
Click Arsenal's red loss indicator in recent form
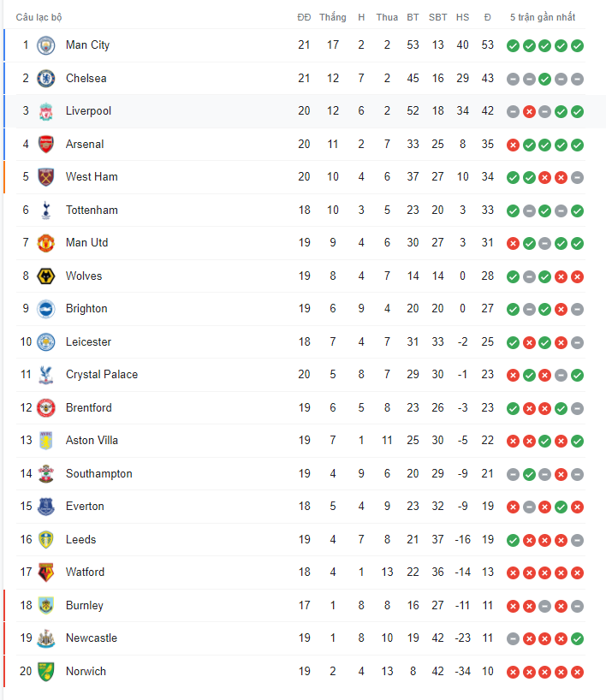[x=513, y=145]
